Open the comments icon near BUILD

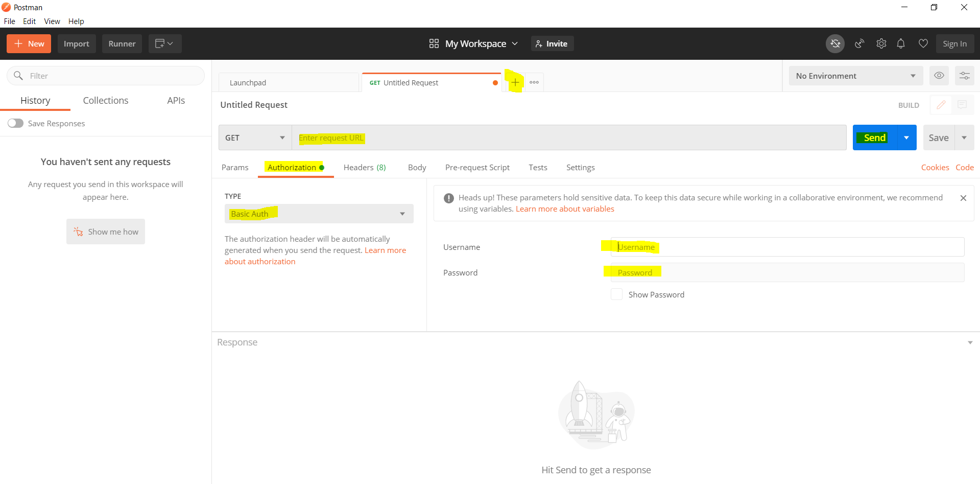click(962, 105)
